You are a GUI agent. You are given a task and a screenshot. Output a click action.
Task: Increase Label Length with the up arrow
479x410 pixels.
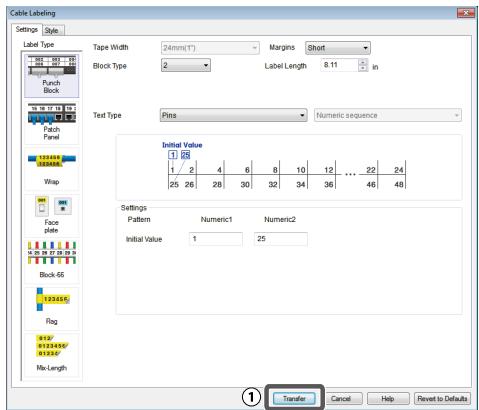tap(363, 62)
